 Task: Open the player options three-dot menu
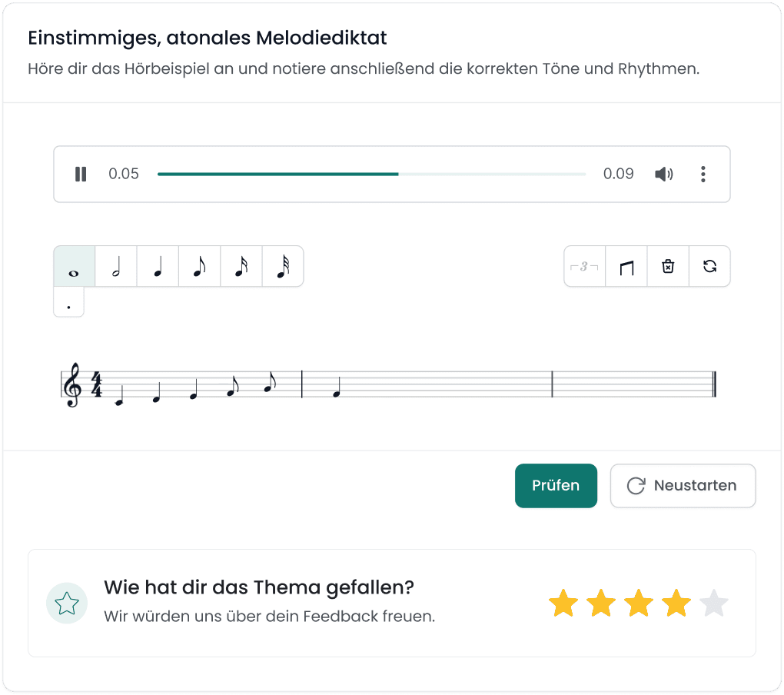[x=703, y=174]
